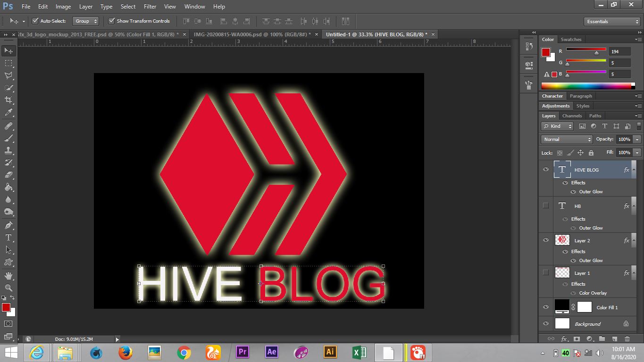
Task: Uncheck Show Transform Controls
Action: (112, 21)
